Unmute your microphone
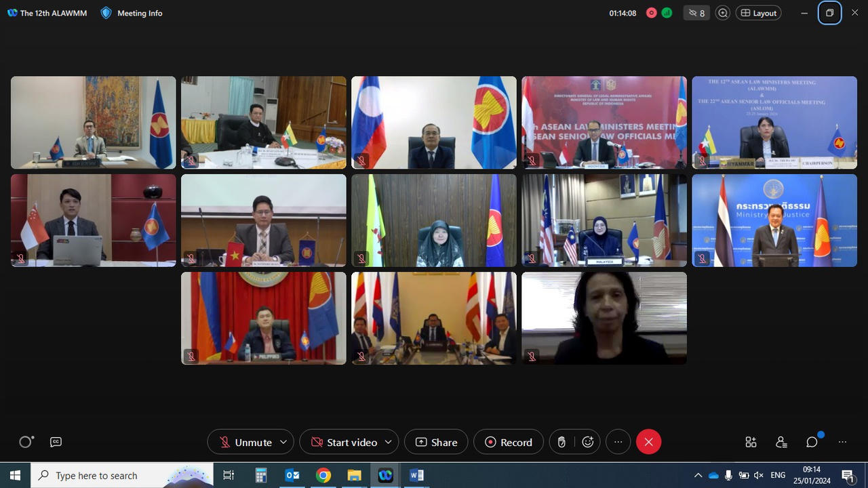The image size is (868, 488). pyautogui.click(x=244, y=442)
